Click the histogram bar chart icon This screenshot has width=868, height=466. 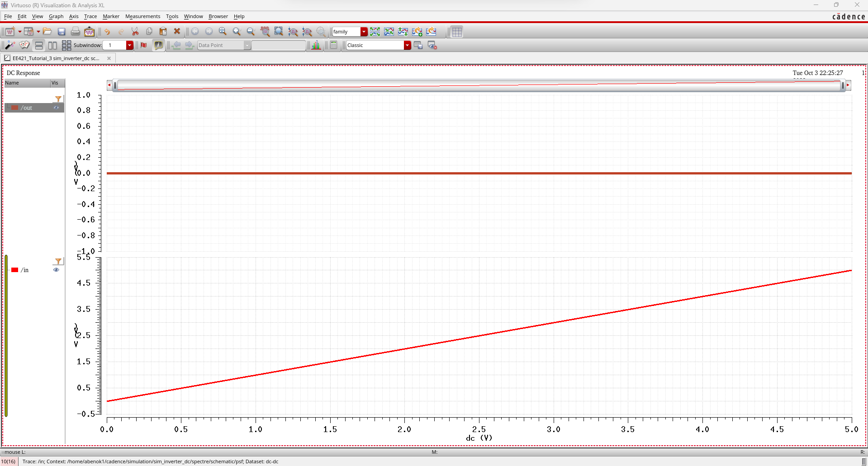(316, 45)
